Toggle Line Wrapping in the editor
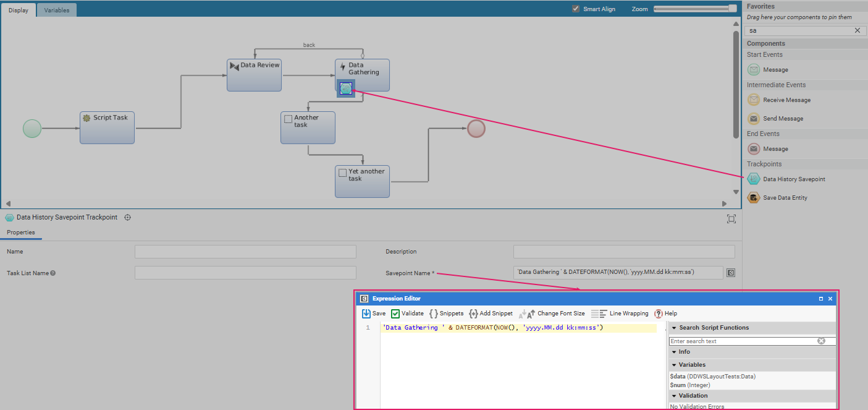The height and width of the screenshot is (410, 868). (x=620, y=314)
